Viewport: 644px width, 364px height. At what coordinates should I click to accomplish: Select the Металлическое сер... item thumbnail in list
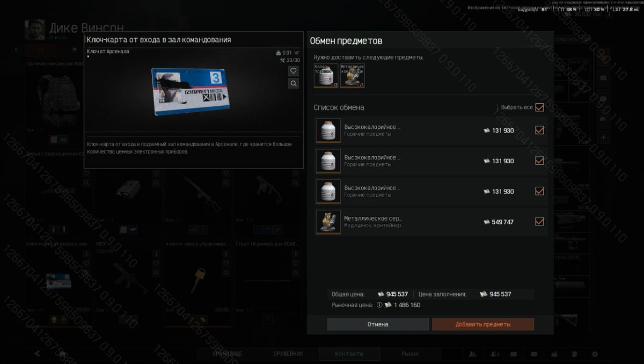tap(328, 222)
